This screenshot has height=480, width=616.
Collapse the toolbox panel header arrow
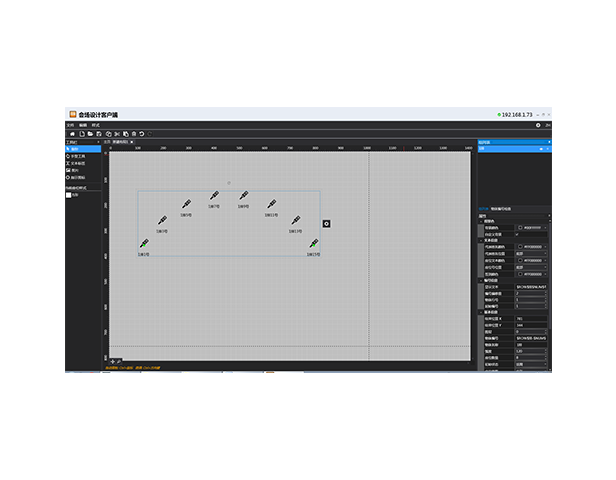tap(98, 142)
